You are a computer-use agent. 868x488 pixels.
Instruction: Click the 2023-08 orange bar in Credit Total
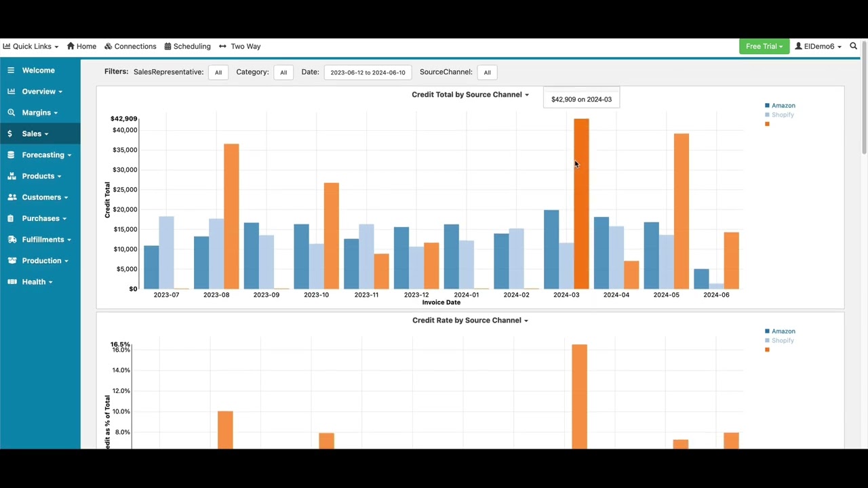coord(231,216)
